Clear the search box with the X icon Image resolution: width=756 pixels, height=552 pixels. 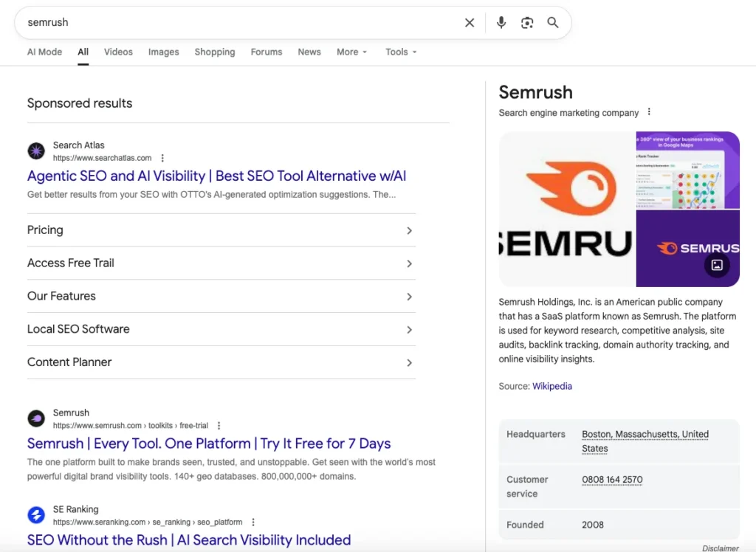coord(469,23)
